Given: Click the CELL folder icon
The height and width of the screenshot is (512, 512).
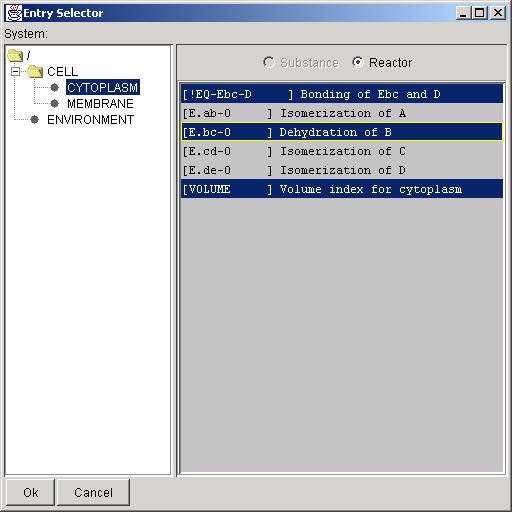Looking at the screenshot, I should point(35,71).
